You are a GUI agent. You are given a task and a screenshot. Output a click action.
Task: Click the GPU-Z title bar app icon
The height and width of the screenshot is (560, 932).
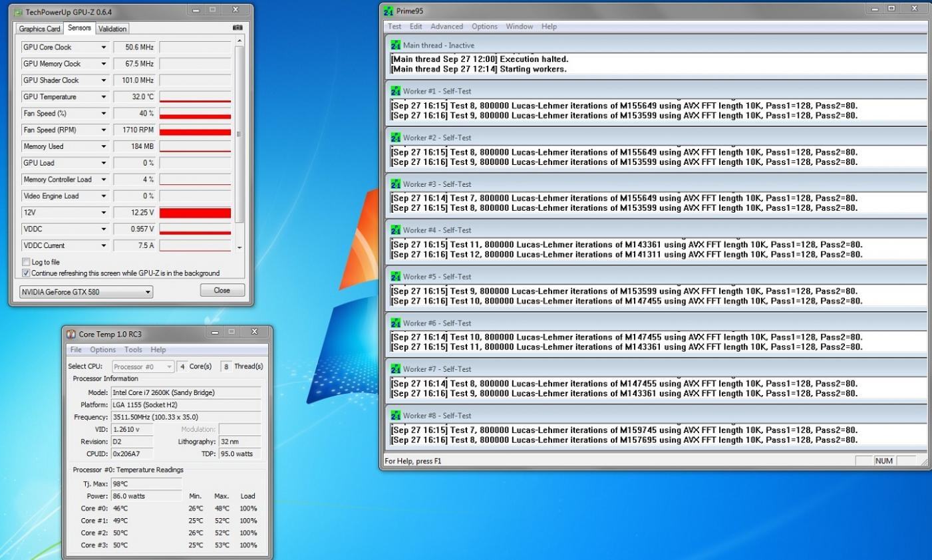(18, 12)
